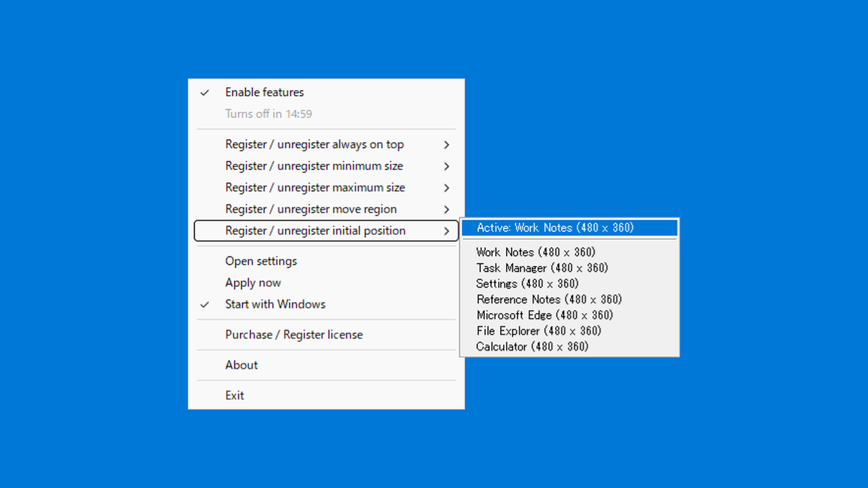Select Active: Work Notes (480 x 360)
Screen dimensions: 868x488
[570, 228]
